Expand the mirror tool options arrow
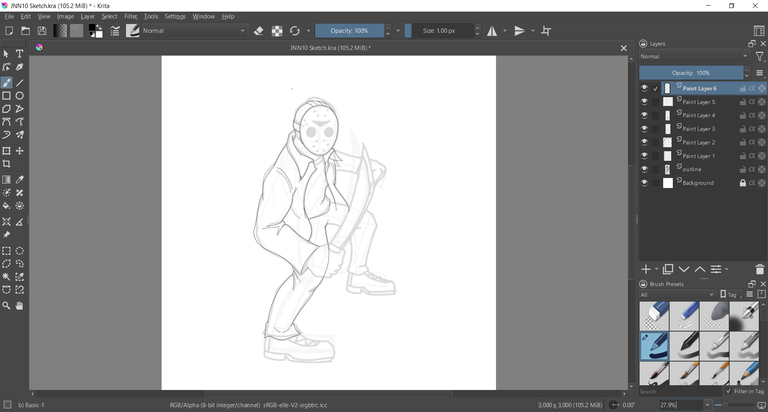Screen dimensions: 768x412 tap(505, 31)
